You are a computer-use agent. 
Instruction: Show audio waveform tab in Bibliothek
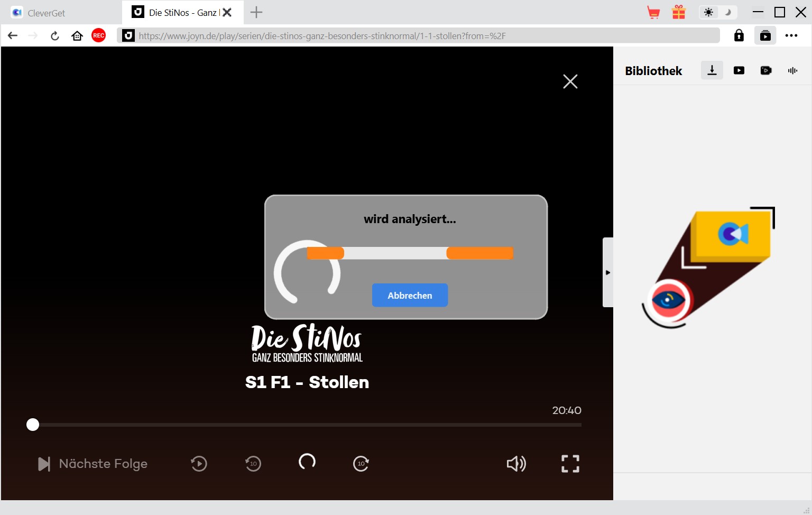click(x=792, y=70)
